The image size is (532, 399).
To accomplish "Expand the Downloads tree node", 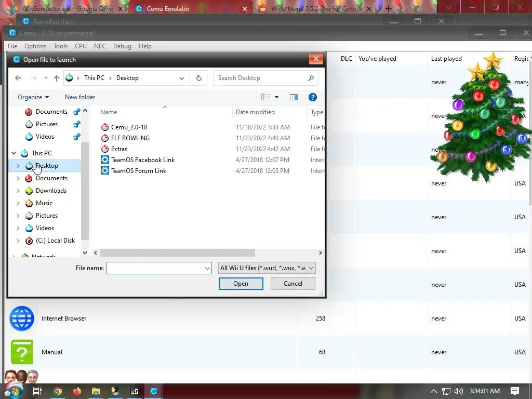I will point(18,191).
